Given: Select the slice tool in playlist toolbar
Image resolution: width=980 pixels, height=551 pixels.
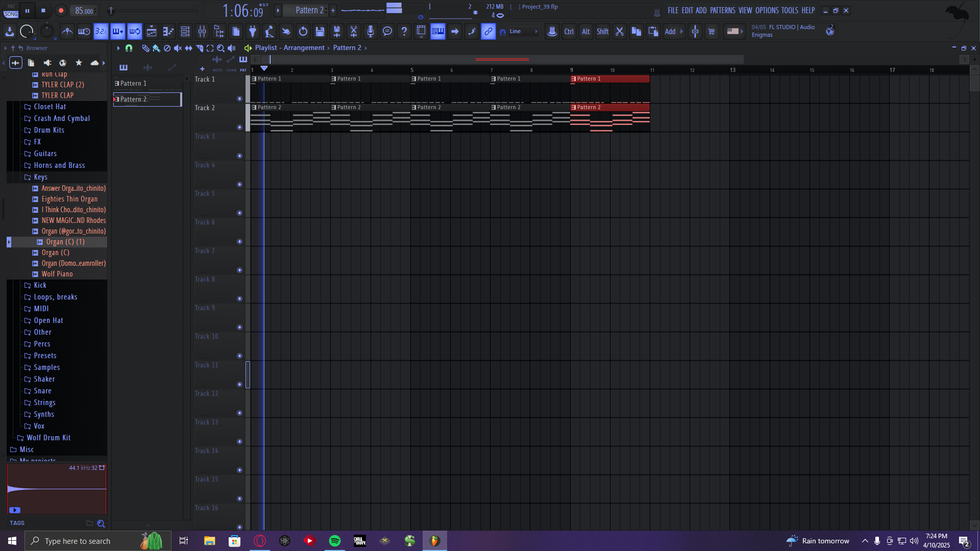Looking at the screenshot, I should 200,48.
